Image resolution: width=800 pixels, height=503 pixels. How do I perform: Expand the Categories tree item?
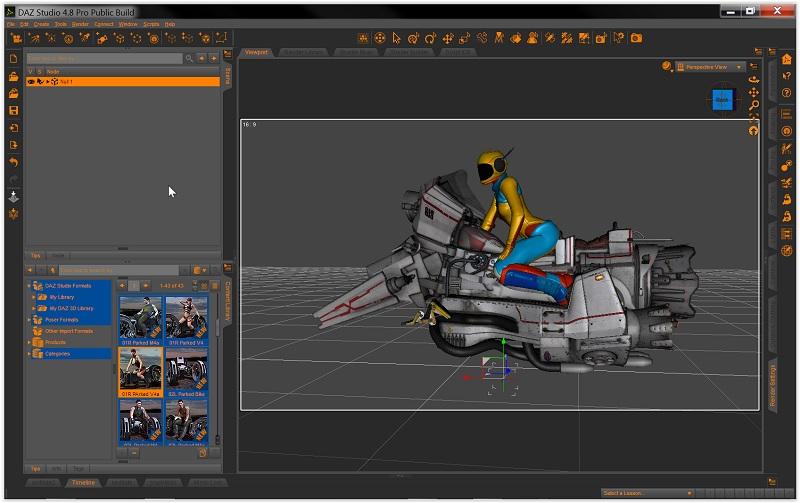(x=29, y=353)
